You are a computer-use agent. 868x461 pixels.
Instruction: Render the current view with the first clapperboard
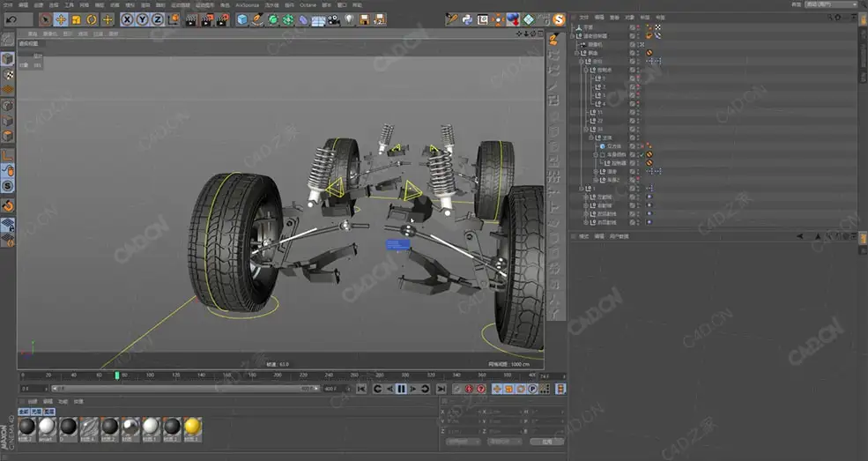coord(191,20)
